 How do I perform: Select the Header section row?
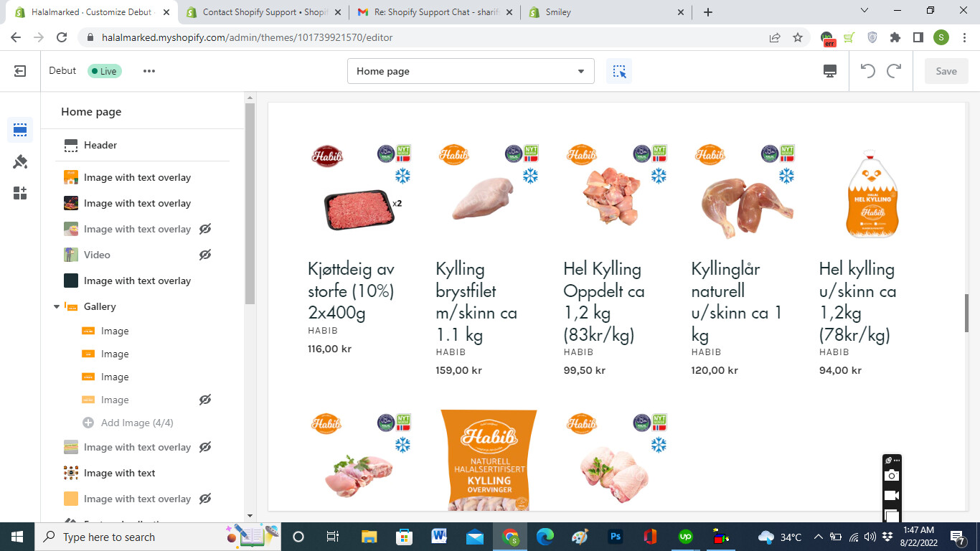(x=143, y=146)
